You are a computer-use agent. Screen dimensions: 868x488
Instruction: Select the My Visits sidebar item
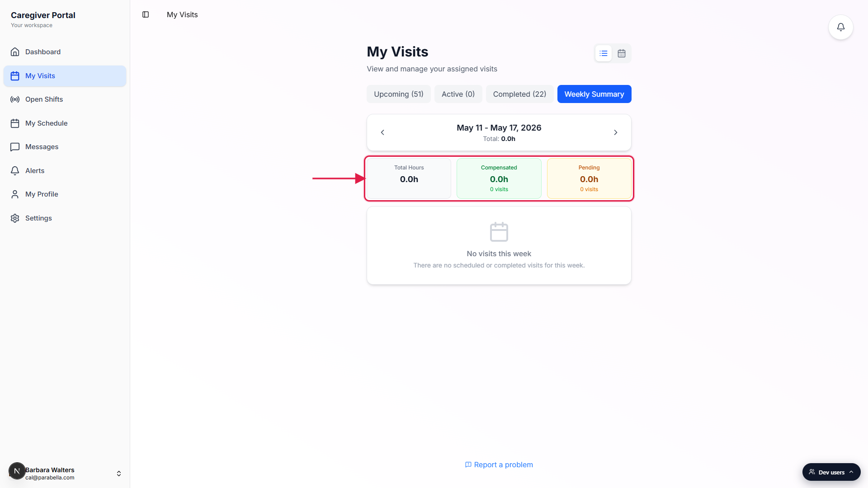pos(65,76)
